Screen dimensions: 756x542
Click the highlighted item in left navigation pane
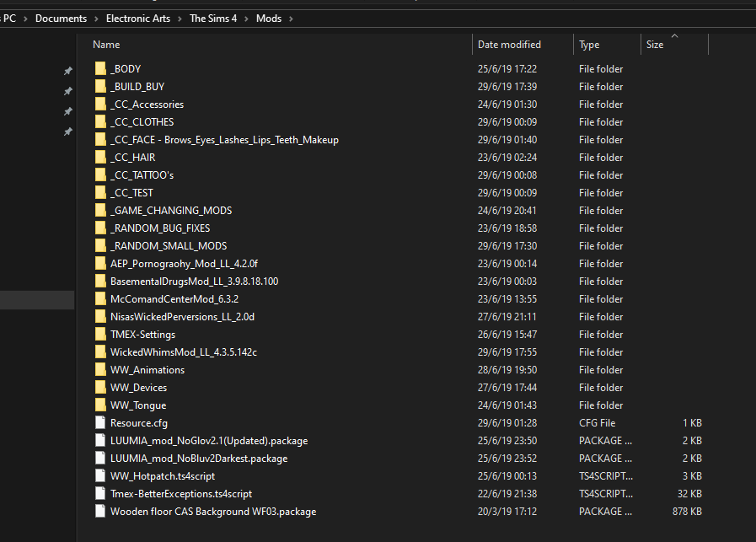pos(36,299)
